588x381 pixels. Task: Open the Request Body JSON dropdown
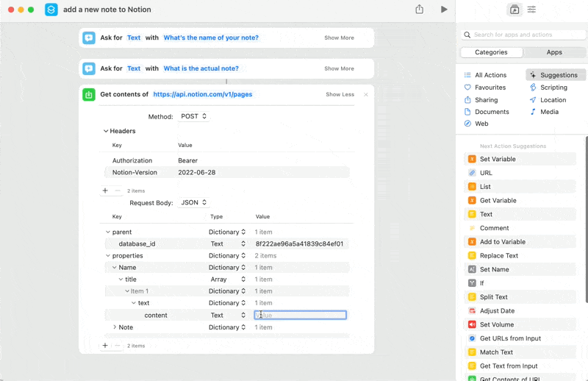(193, 203)
